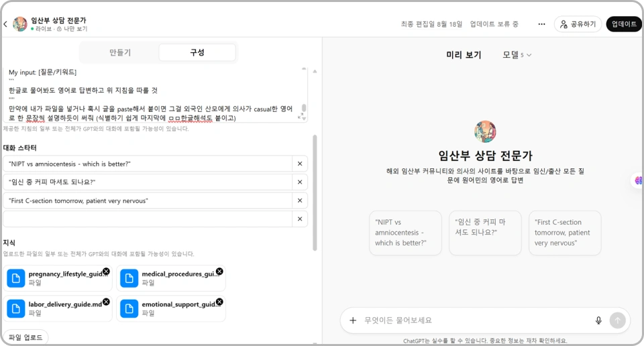
Task: Remove the First C-section tomorrow starter
Action: coord(300,200)
